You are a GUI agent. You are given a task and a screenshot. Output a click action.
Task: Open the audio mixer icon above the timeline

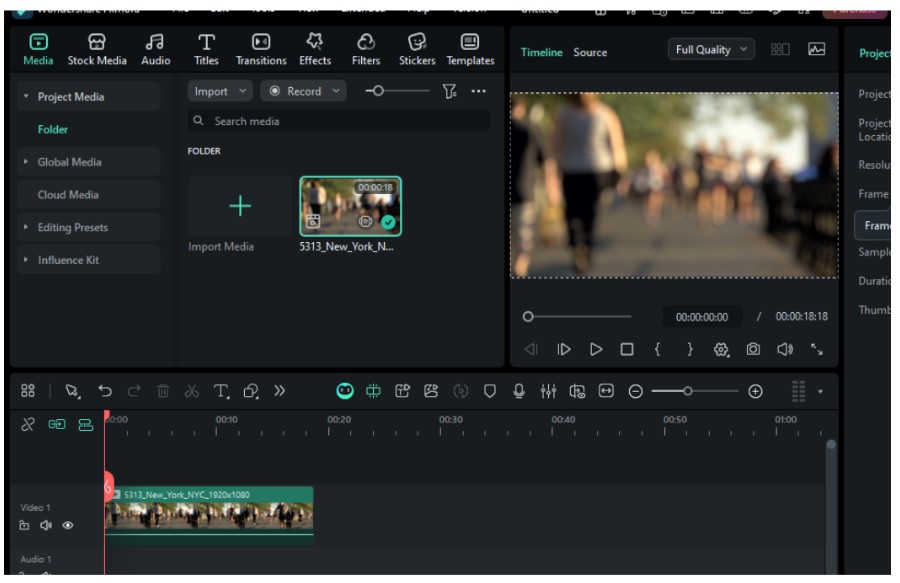click(x=548, y=391)
